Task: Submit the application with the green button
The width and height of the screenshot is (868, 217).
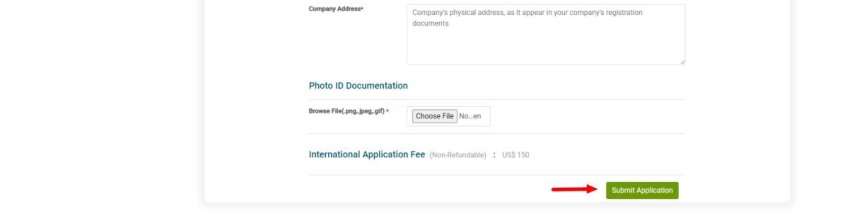Action: [x=642, y=190]
